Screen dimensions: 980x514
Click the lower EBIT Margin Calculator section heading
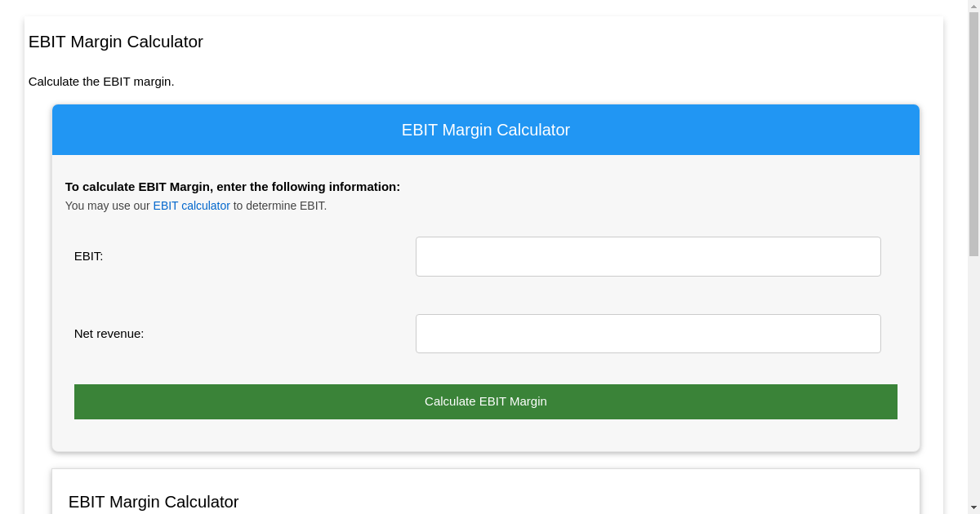pyautogui.click(x=154, y=502)
